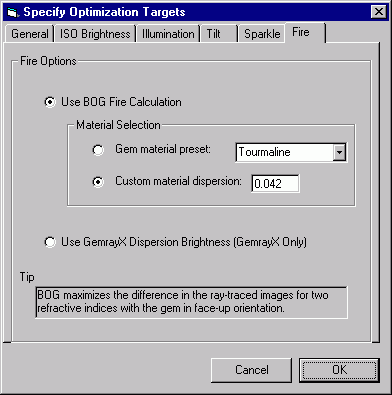Close the Specify Optimization Targets dialog

tap(379, 12)
